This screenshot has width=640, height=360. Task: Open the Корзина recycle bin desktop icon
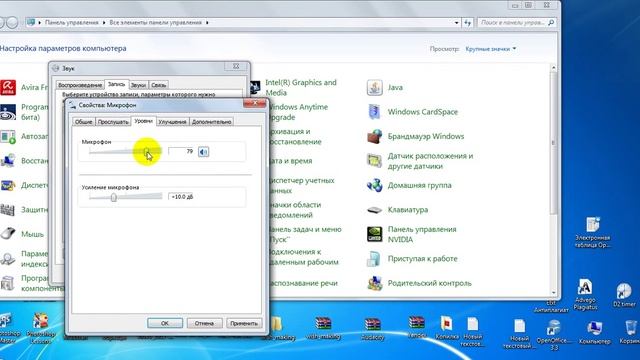coord(630,331)
